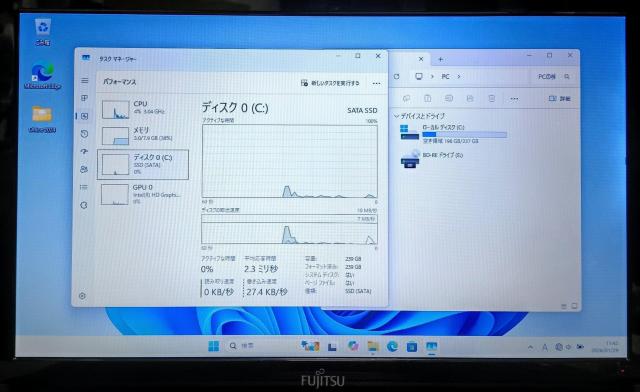Click Share icon in File Explorer toolbar
640x392 pixels.
click(x=470, y=98)
